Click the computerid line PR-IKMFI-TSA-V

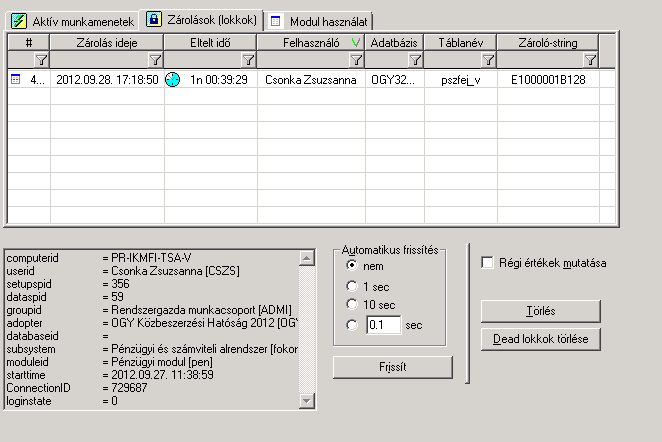tap(99, 258)
